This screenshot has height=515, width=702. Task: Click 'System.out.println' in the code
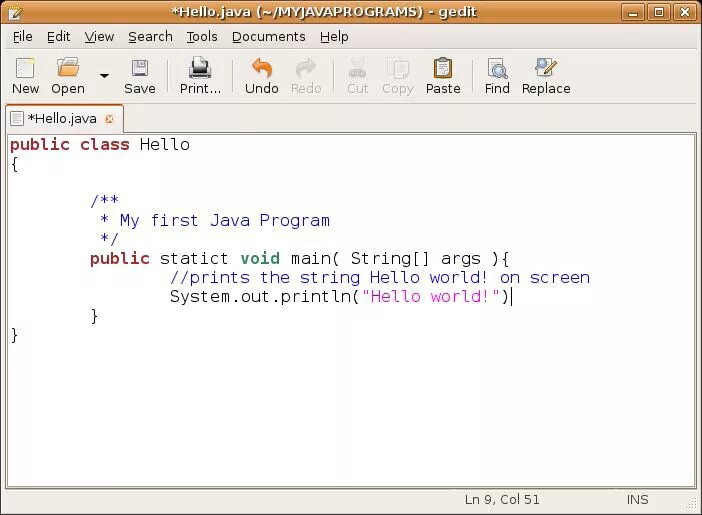[261, 297]
